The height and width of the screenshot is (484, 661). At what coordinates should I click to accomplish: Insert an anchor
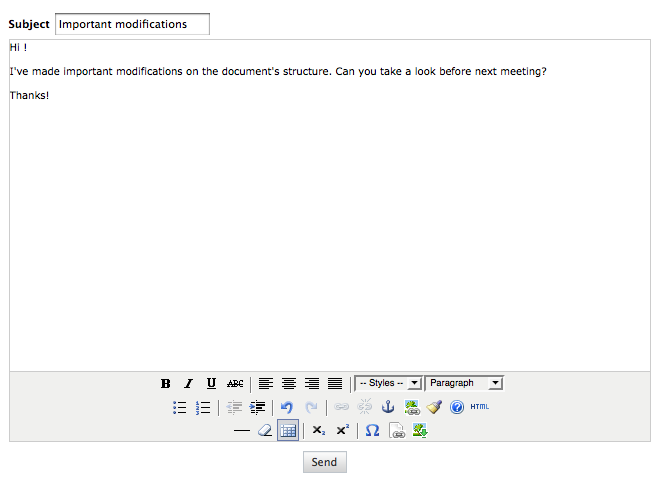click(x=388, y=407)
